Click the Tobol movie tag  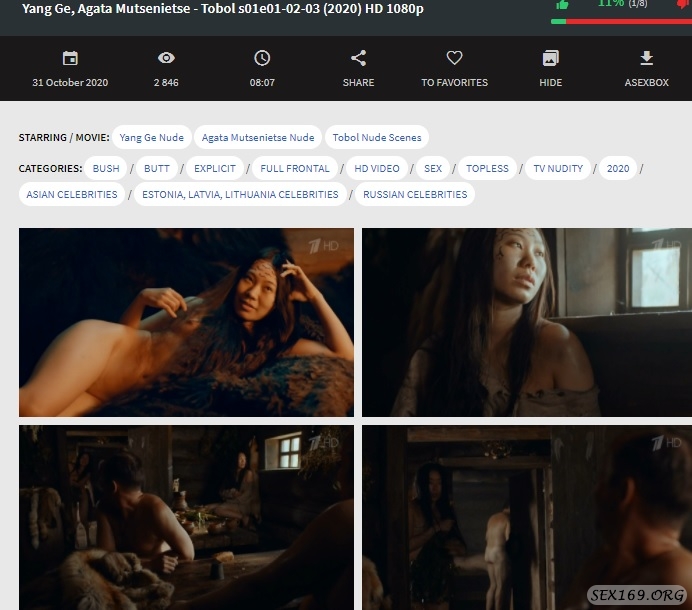[x=377, y=137]
